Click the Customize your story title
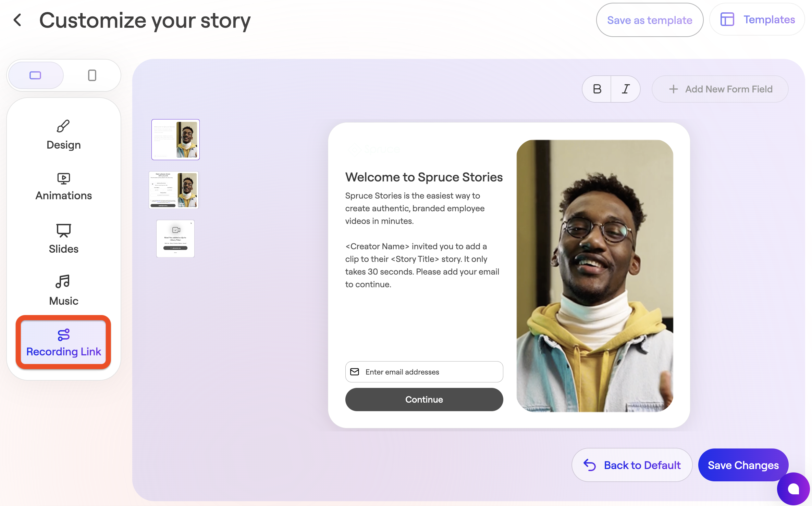The height and width of the screenshot is (506, 812). [145, 21]
